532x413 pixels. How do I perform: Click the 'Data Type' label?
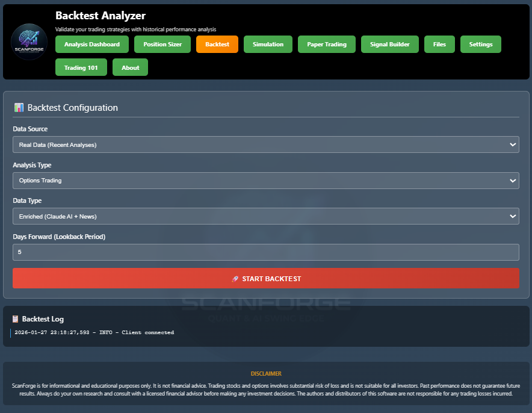27,200
